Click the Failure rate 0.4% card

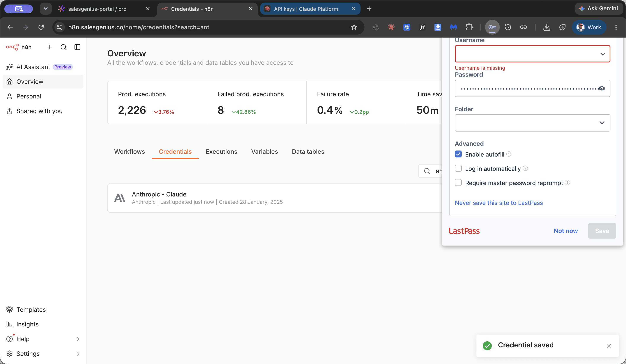pos(356,103)
